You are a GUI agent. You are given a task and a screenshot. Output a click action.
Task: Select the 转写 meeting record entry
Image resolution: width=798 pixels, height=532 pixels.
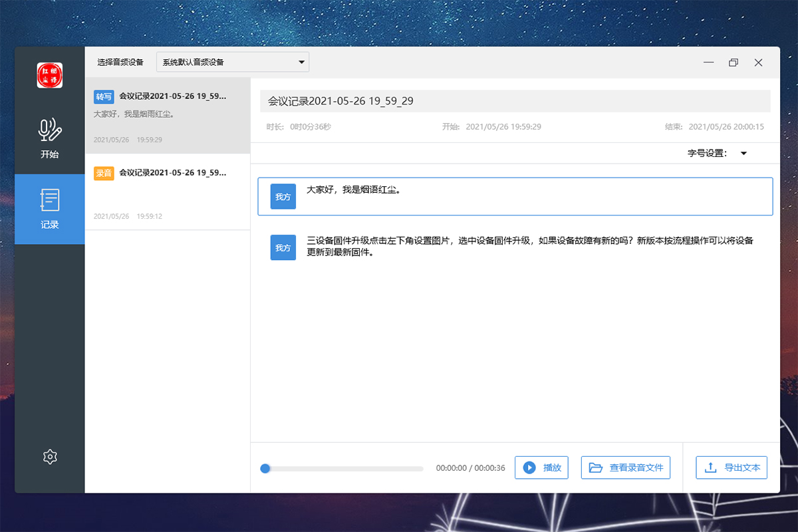click(168, 116)
